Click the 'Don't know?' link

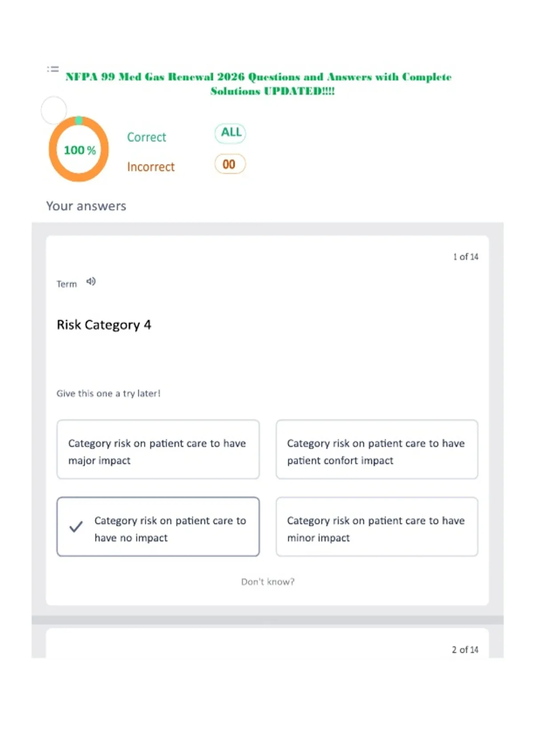[x=268, y=582]
